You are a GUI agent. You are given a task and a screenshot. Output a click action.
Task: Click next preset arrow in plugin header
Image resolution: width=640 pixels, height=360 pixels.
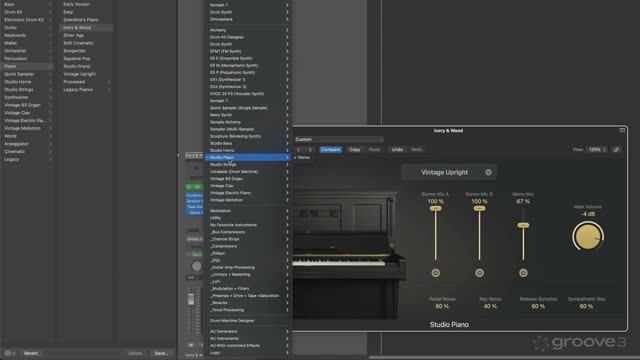coord(310,149)
